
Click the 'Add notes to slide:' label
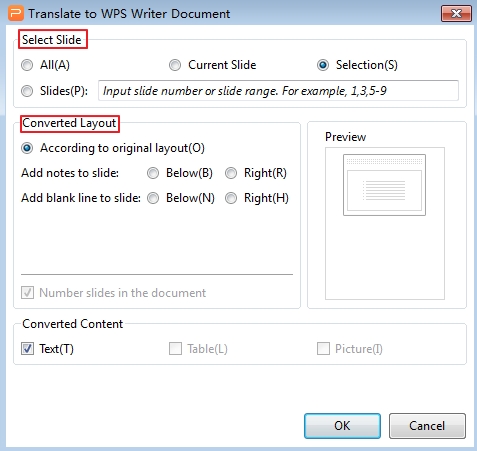point(70,173)
